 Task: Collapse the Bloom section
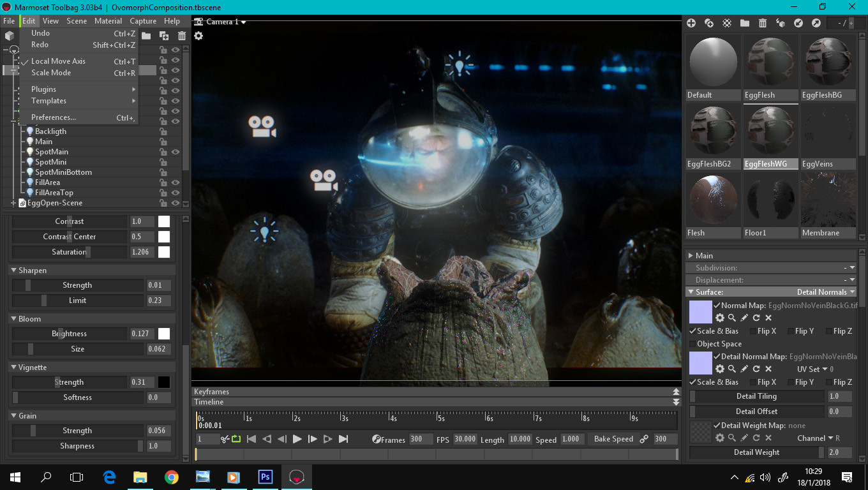click(14, 319)
